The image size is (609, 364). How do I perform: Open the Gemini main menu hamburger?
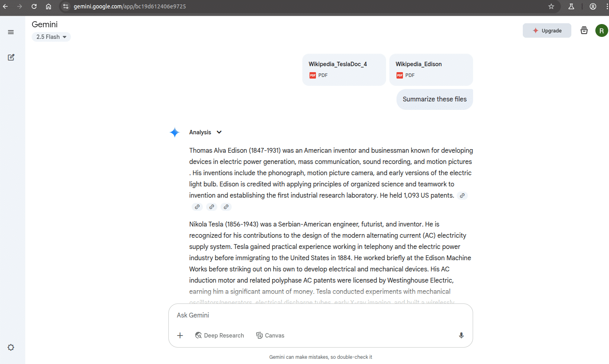[11, 32]
